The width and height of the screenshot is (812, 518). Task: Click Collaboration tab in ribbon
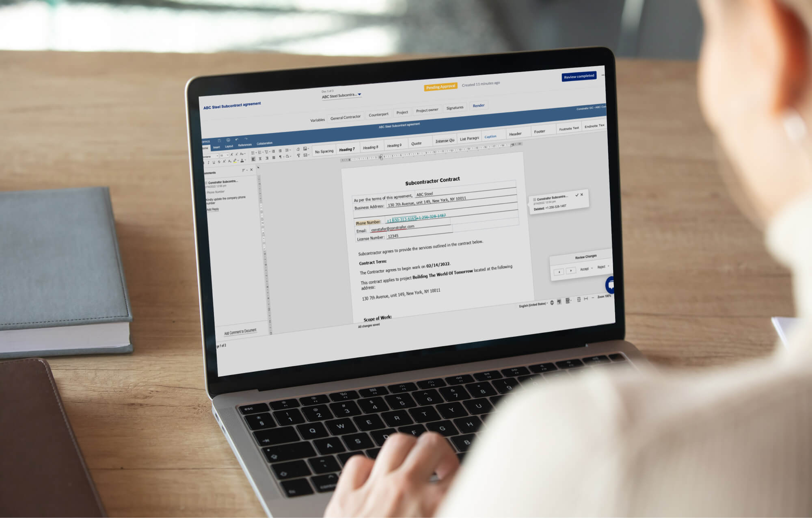[x=265, y=145]
